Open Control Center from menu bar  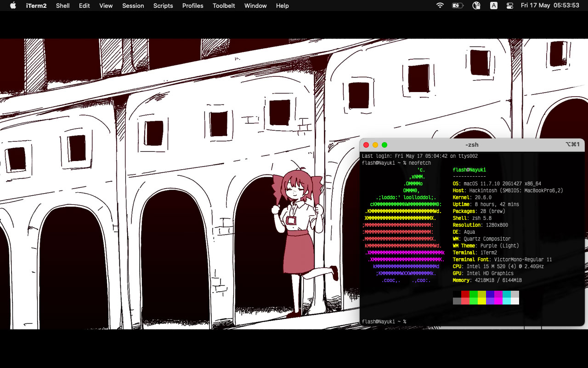[x=510, y=6]
